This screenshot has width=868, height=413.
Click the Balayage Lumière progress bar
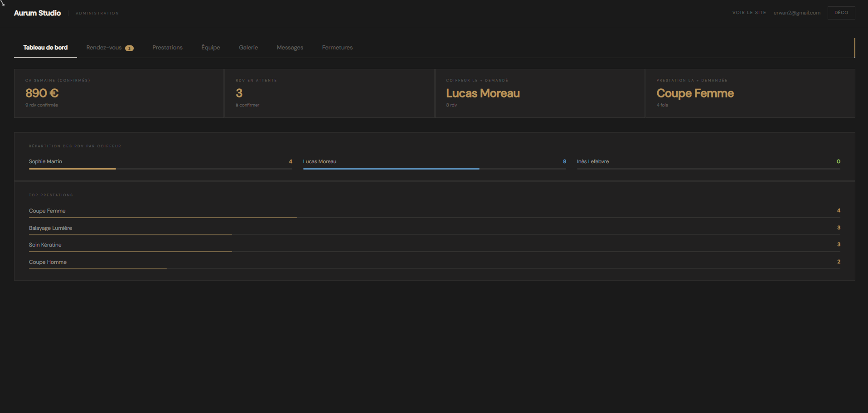434,234
